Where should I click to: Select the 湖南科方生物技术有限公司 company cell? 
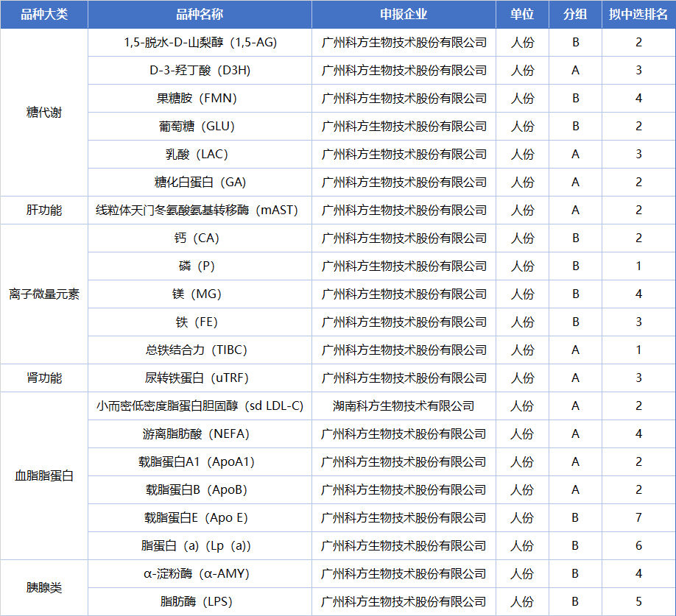404,406
